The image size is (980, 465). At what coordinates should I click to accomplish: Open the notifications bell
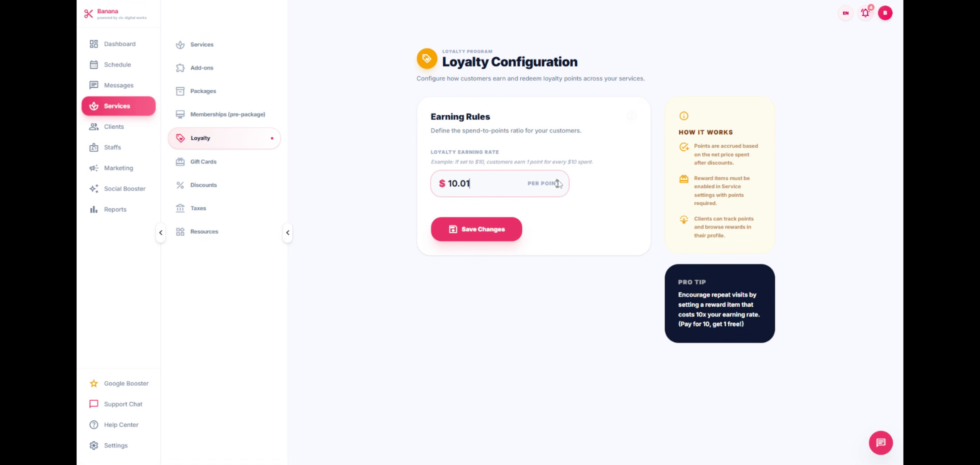pos(865,13)
